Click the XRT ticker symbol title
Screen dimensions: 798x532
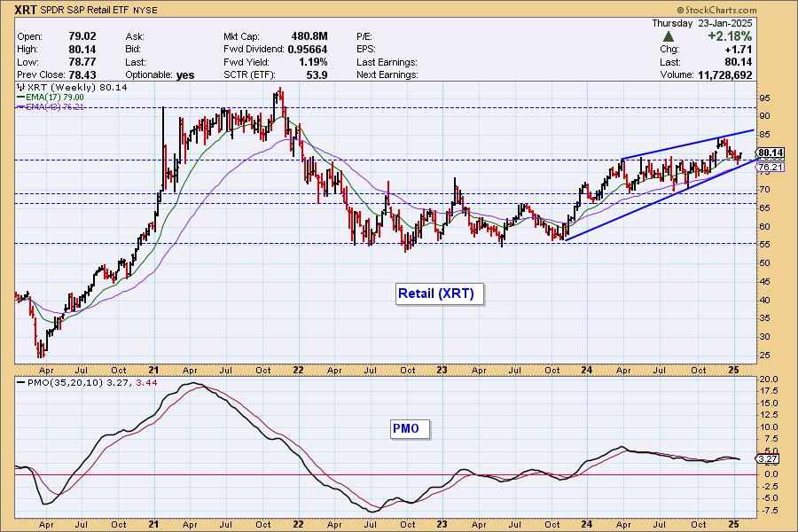tap(26, 10)
